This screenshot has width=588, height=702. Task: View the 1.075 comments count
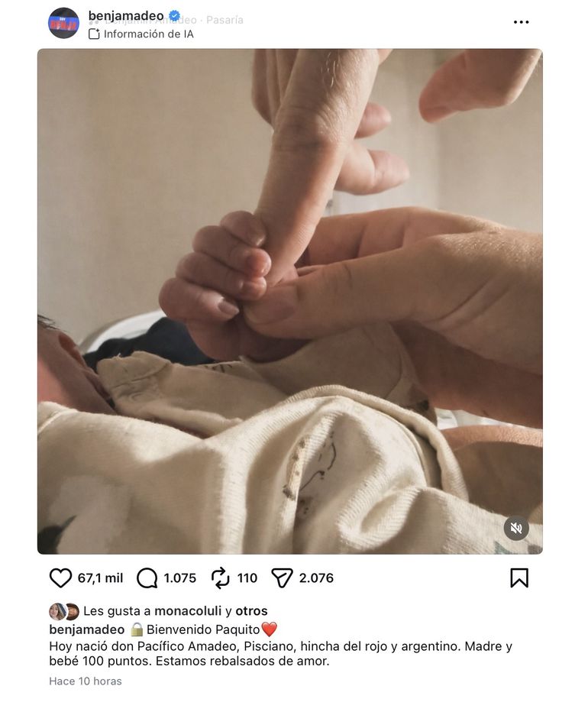coord(180,578)
